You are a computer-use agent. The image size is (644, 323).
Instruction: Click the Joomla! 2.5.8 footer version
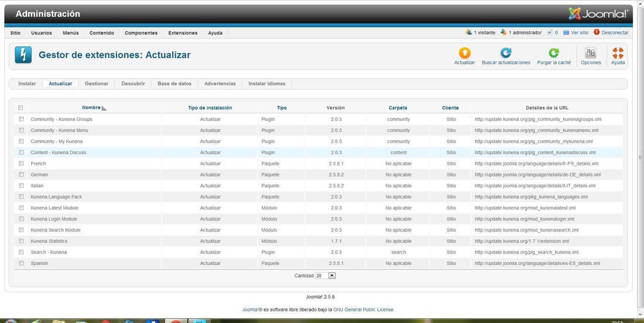coord(320,297)
